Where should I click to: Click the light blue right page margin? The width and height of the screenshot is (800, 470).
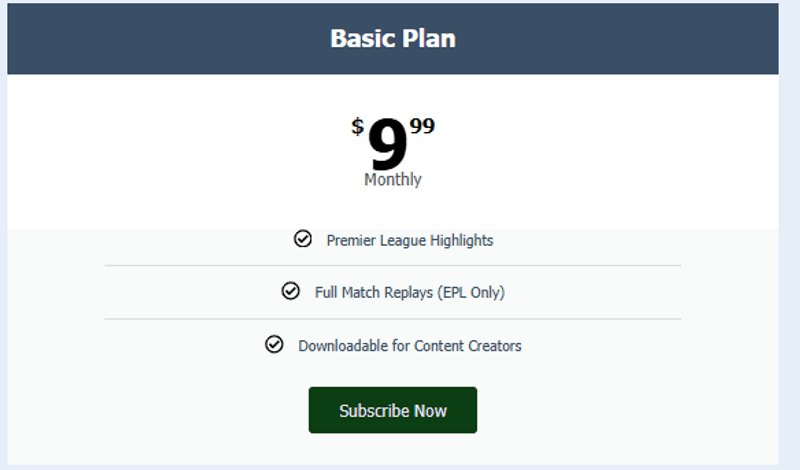coord(789,250)
